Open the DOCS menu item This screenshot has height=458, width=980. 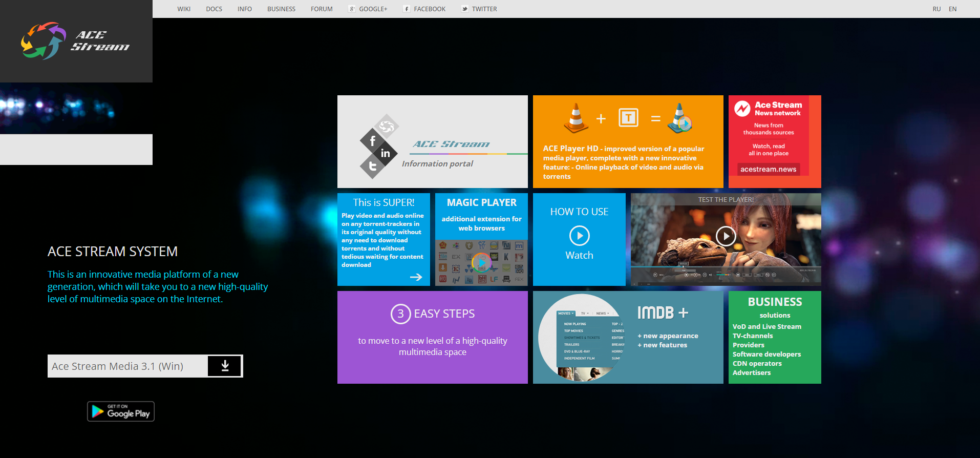pyautogui.click(x=214, y=9)
